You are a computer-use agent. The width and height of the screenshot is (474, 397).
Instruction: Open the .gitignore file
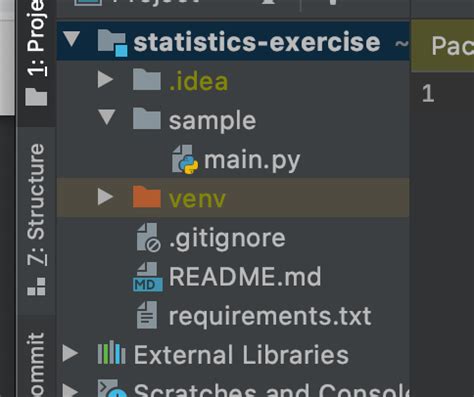(x=227, y=239)
